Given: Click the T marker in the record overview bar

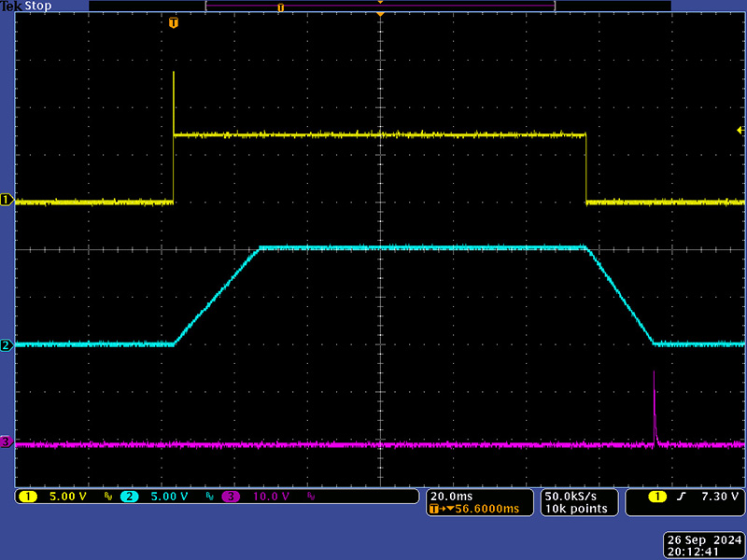Looking at the screenshot, I should pyautogui.click(x=280, y=7).
